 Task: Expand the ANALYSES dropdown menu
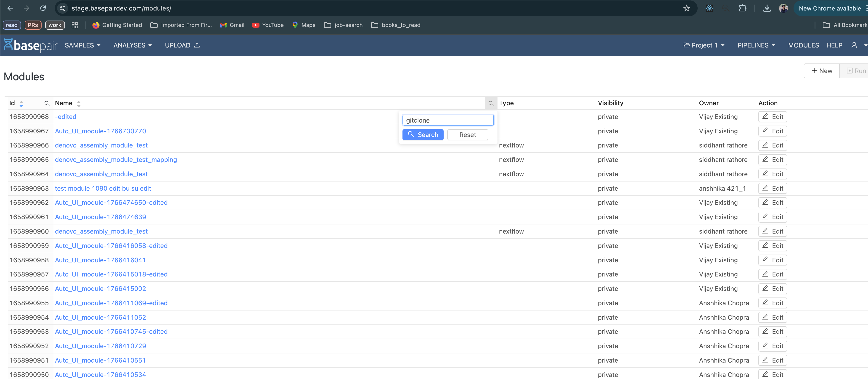click(x=133, y=45)
